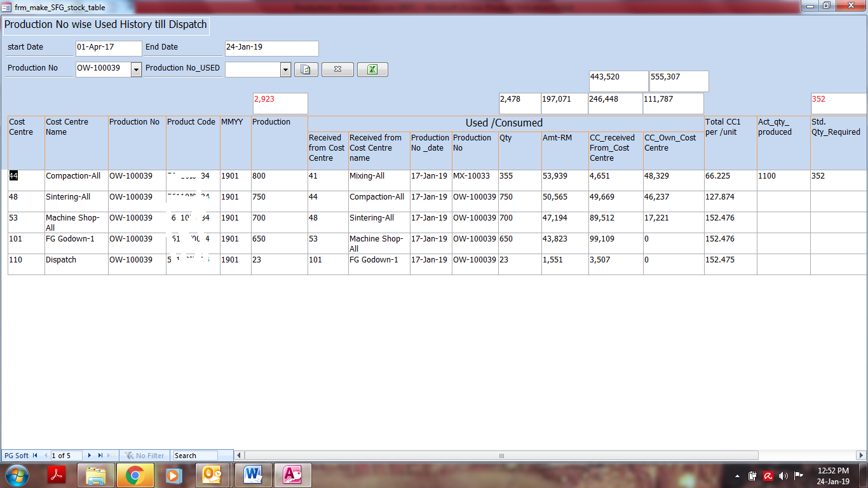Open Microsoft Word from the taskbar
Viewport: 868px width, 488px height.
[x=252, y=475]
